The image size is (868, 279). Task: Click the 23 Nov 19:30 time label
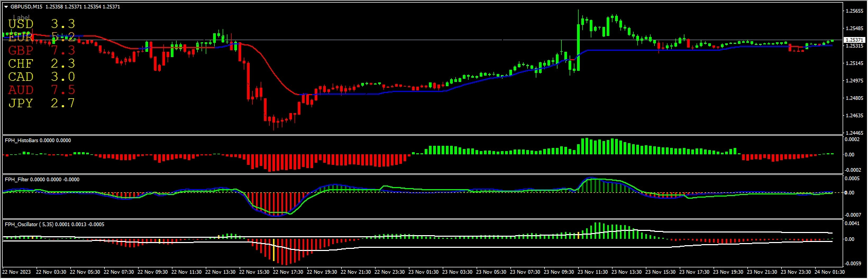tap(728, 272)
